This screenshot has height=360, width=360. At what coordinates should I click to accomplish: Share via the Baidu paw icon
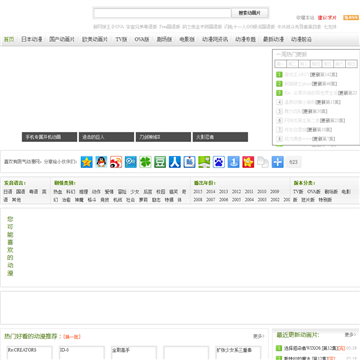219,162
